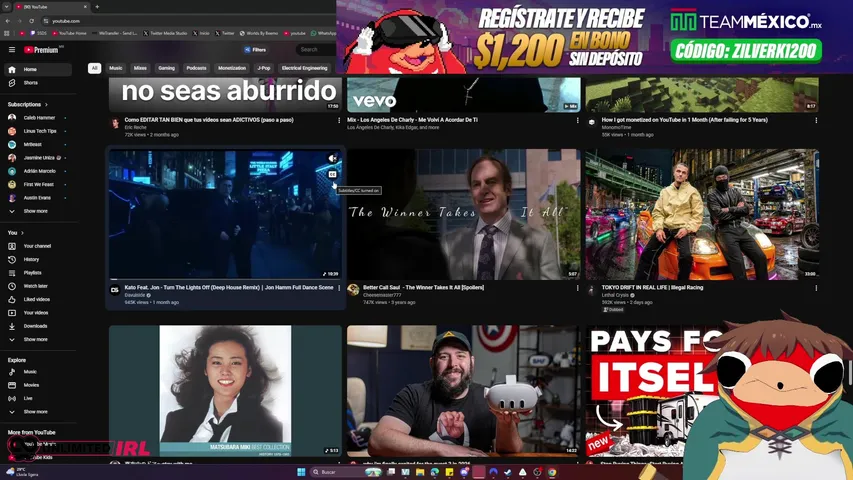The image size is (853, 480).
Task: Open Linus Tech Tips subscription
Action: pos(38,131)
